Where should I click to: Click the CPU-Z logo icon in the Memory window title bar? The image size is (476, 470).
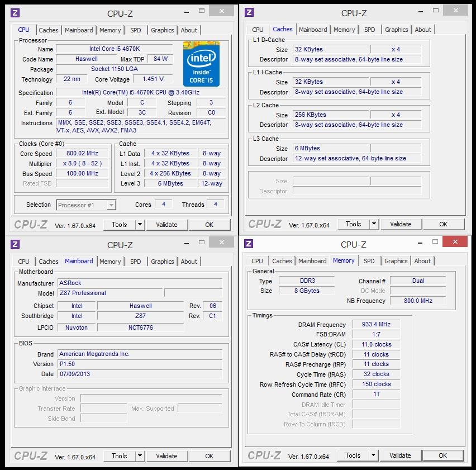click(x=248, y=244)
